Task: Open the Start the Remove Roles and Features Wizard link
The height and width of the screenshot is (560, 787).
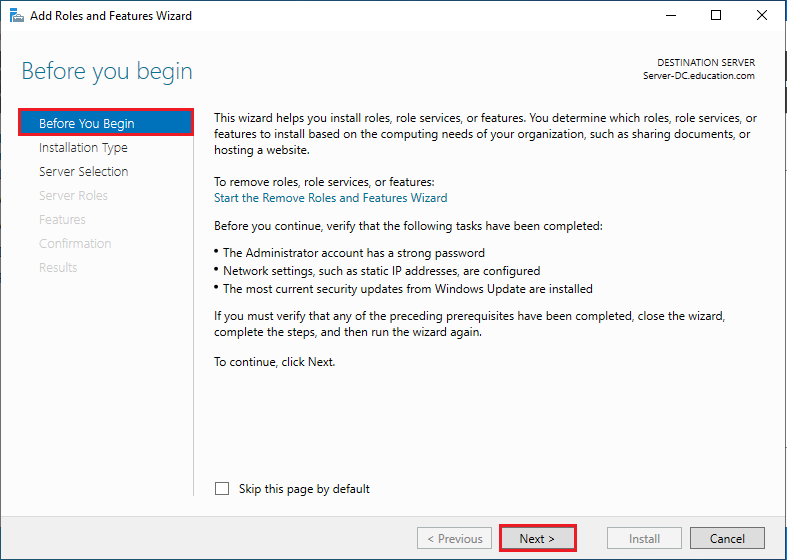Action: 331,198
